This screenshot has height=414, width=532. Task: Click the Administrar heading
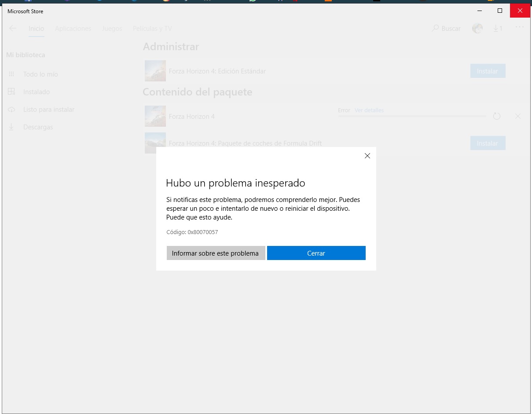click(171, 47)
